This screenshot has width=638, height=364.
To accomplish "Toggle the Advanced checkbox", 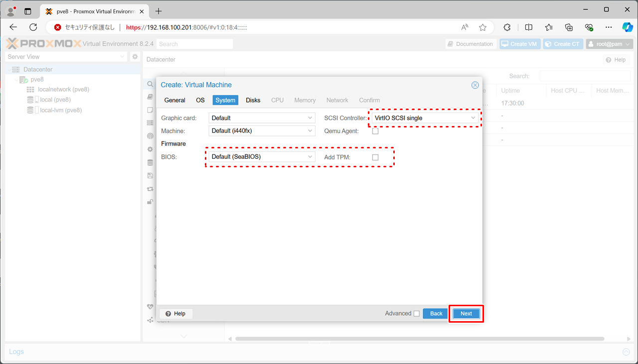I will click(x=417, y=314).
